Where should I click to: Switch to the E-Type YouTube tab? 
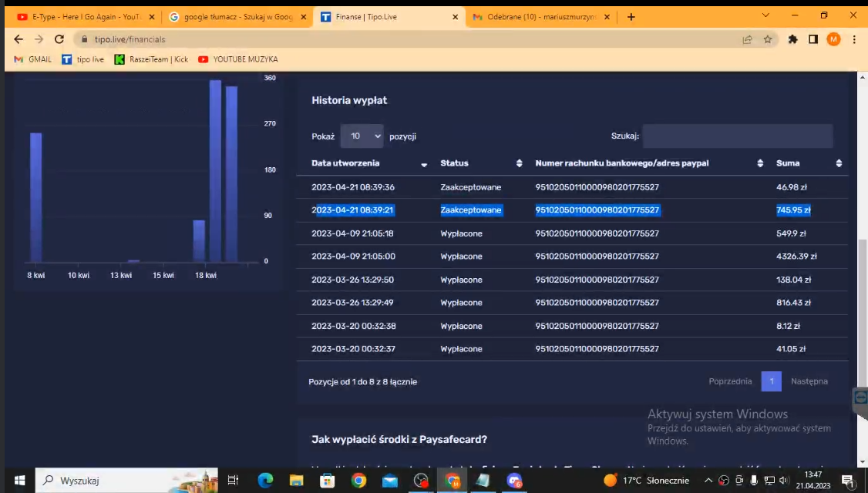click(x=82, y=17)
